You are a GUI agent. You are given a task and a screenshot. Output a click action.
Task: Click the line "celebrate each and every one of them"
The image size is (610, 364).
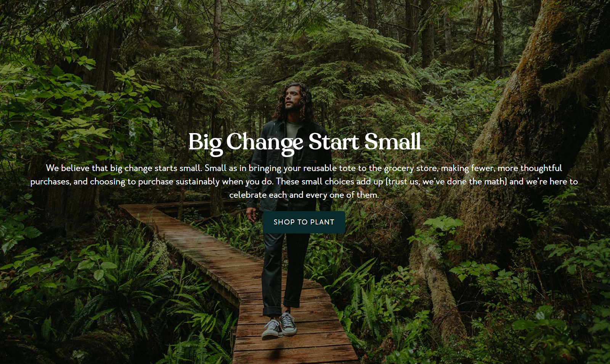pyautogui.click(x=304, y=195)
